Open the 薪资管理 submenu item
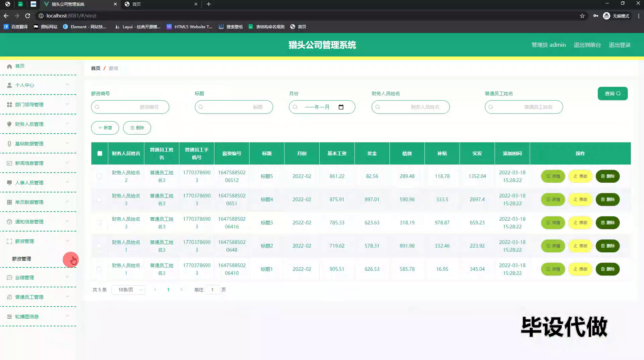This screenshot has width=644, height=360. tap(21, 259)
